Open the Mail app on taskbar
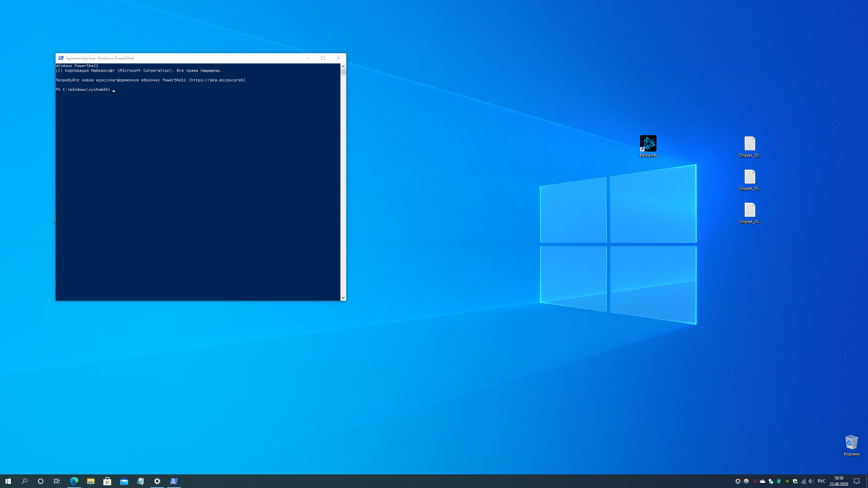The height and width of the screenshot is (488, 868). pyautogui.click(x=124, y=481)
